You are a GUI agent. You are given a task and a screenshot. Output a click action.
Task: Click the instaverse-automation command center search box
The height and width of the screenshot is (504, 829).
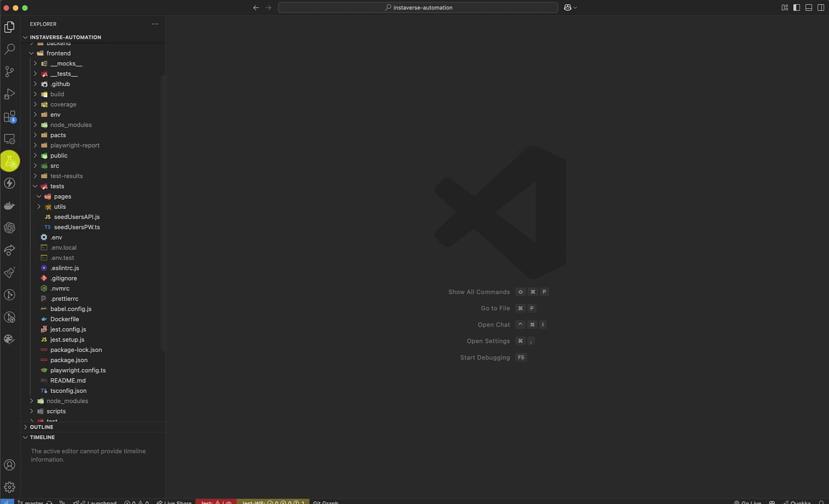[418, 7]
